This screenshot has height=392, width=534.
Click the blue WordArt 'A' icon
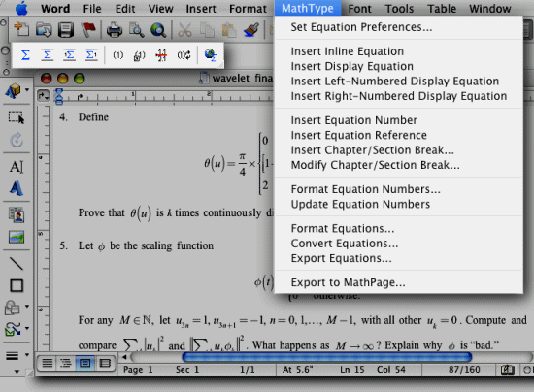click(x=17, y=188)
